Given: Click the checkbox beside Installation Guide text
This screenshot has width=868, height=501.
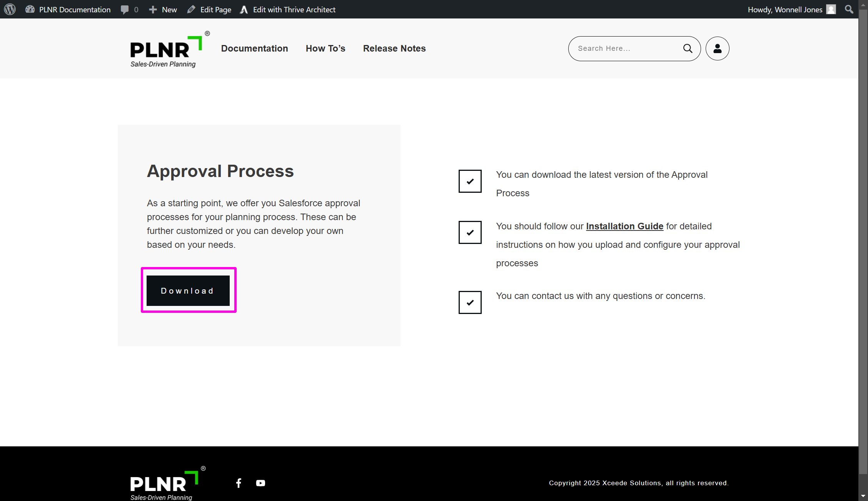Looking at the screenshot, I should click(x=470, y=232).
